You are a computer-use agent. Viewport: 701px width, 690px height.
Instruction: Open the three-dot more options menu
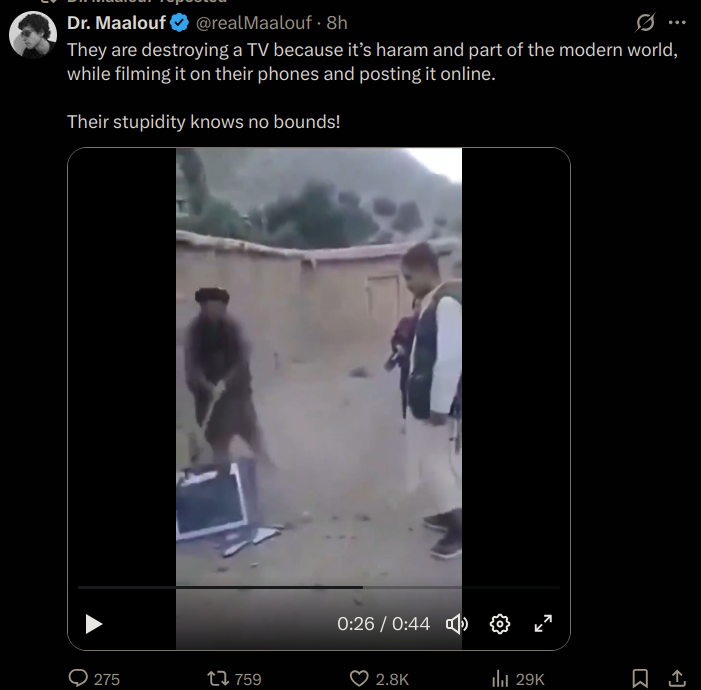(677, 22)
